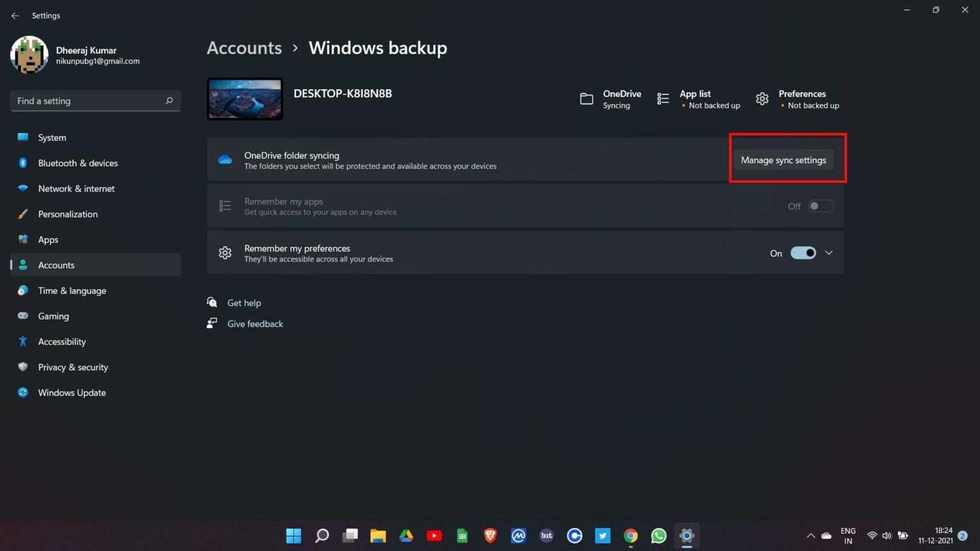The height and width of the screenshot is (551, 980).
Task: Open Network & internet settings
Action: (x=76, y=188)
